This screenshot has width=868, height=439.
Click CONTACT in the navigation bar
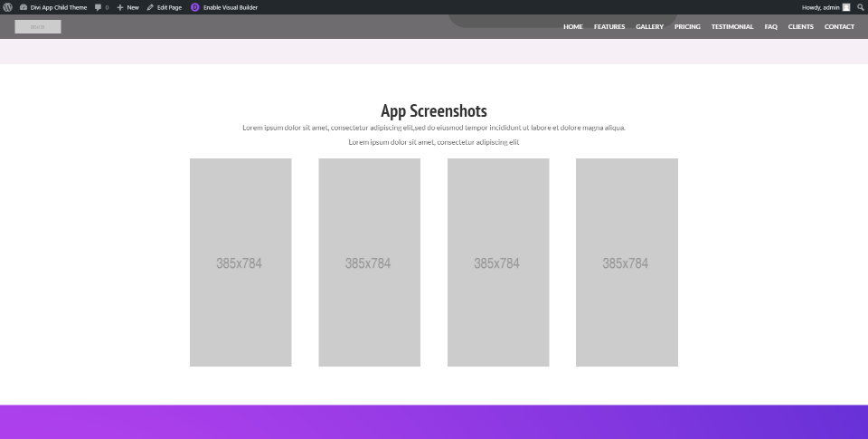(x=839, y=26)
